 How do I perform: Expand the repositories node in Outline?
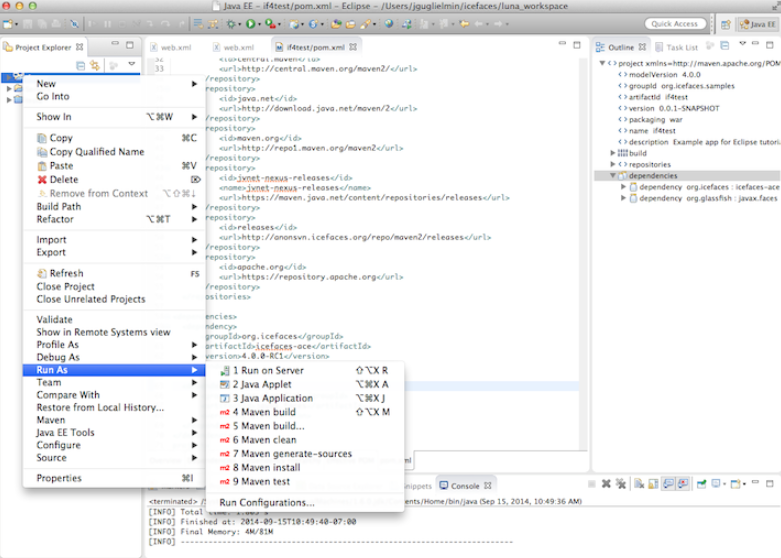(612, 164)
